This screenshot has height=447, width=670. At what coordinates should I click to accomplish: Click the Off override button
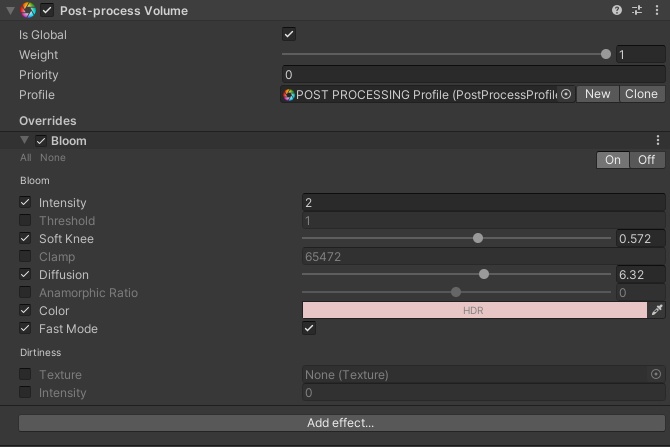point(646,160)
